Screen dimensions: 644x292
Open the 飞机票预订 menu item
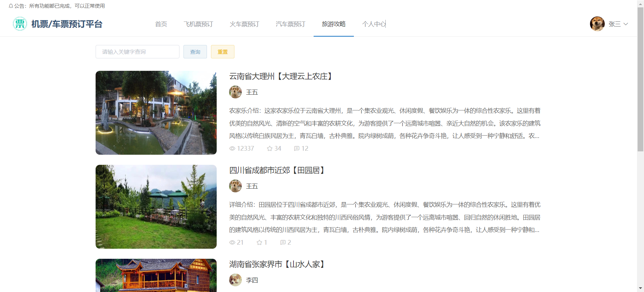click(198, 24)
